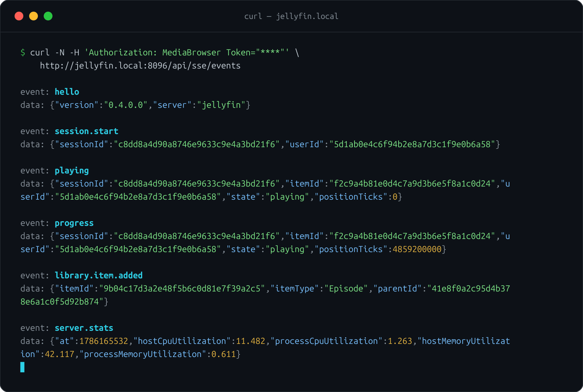This screenshot has width=583, height=392.
Task: Click the cyan terminal cursor block
Action: point(23,367)
